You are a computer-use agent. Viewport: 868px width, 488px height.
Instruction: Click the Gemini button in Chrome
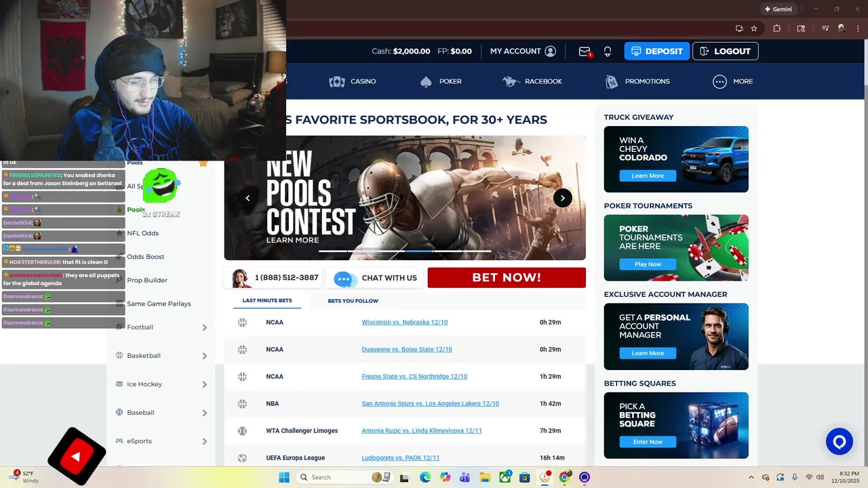pos(778,9)
